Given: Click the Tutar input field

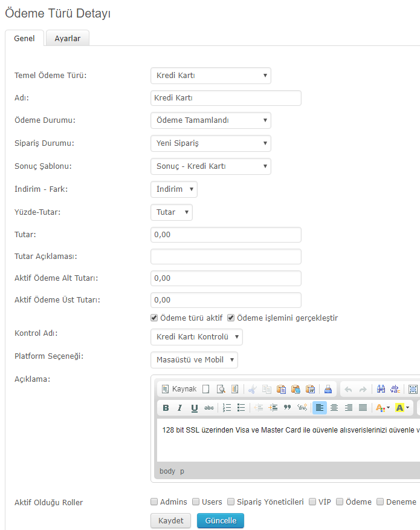Looking at the screenshot, I should [x=226, y=235].
